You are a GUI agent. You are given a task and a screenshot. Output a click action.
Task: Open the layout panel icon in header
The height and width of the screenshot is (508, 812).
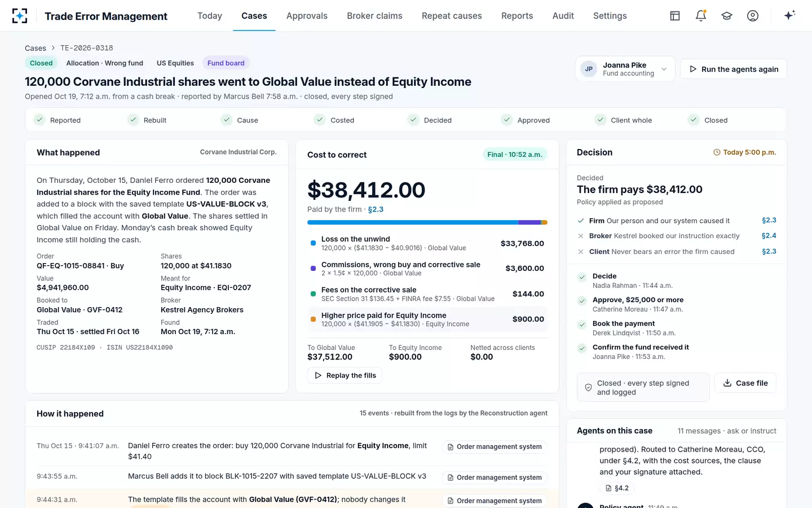click(x=675, y=16)
